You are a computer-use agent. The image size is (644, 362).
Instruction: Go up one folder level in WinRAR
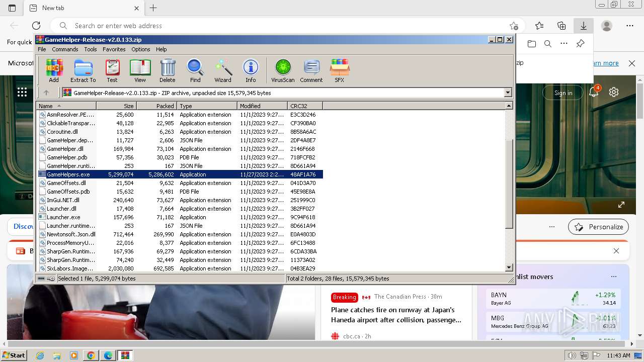coord(46,93)
